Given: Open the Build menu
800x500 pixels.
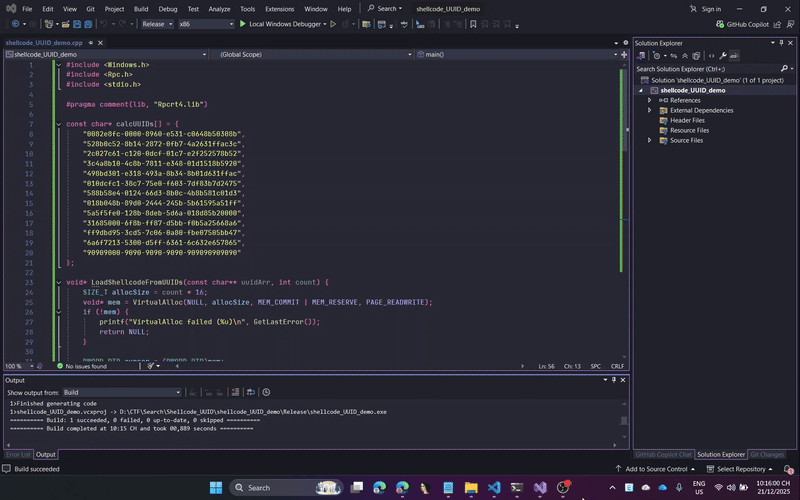Looking at the screenshot, I should point(141,8).
